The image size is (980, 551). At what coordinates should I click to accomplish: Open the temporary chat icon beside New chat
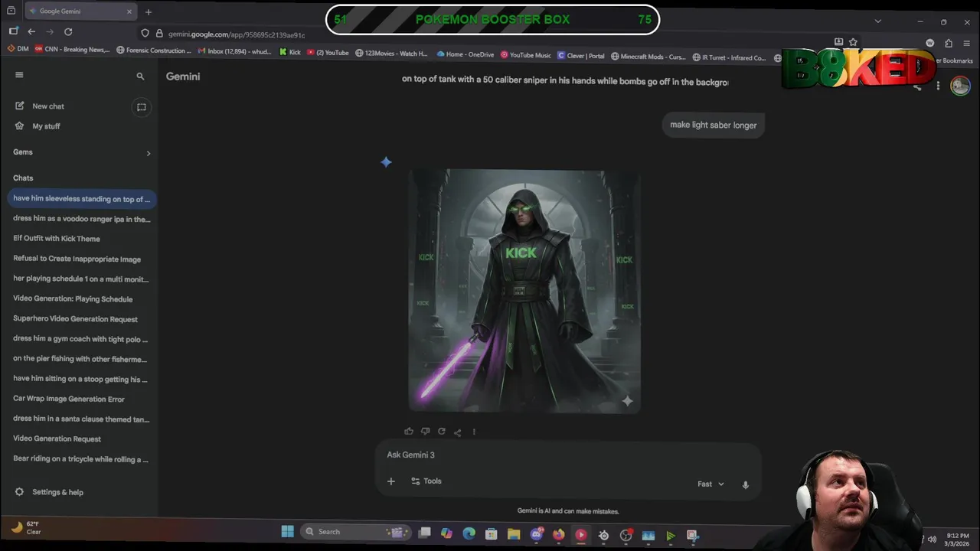click(142, 107)
